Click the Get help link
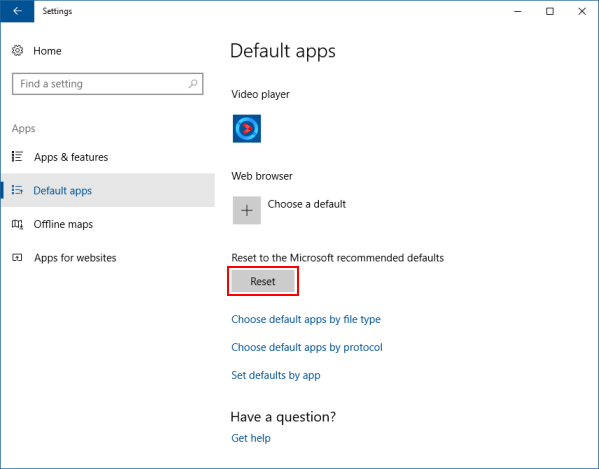The image size is (599, 469). pyautogui.click(x=251, y=438)
